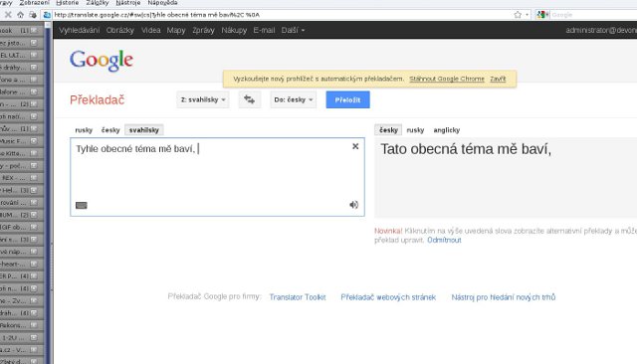Click Stáhnout Google Chrome link
This screenshot has width=637, height=364.
pyautogui.click(x=447, y=79)
